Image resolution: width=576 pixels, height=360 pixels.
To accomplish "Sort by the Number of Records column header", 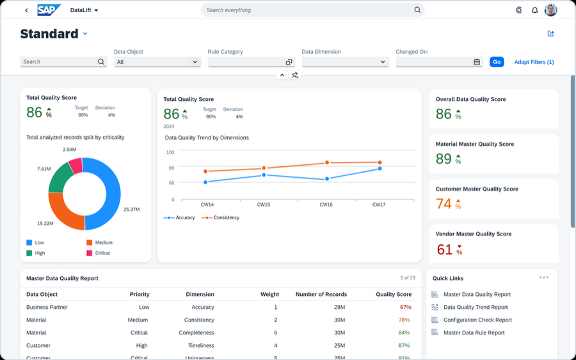I will pyautogui.click(x=321, y=294).
